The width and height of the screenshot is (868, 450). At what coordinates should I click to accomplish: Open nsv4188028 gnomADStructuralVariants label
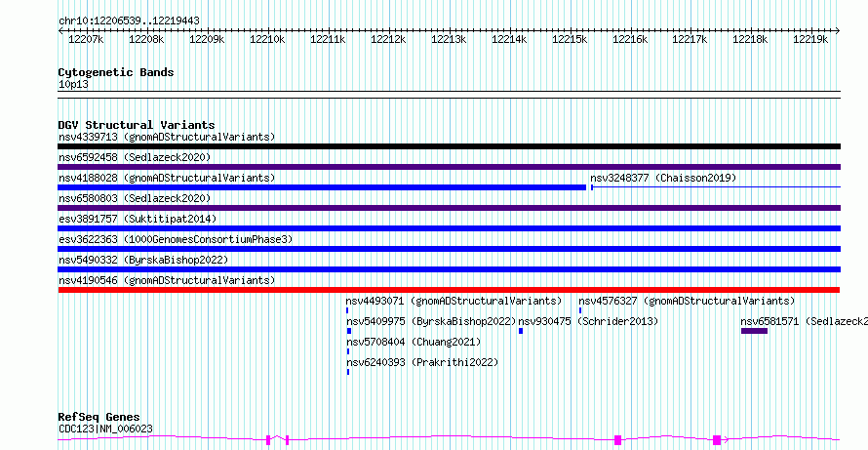(167, 178)
